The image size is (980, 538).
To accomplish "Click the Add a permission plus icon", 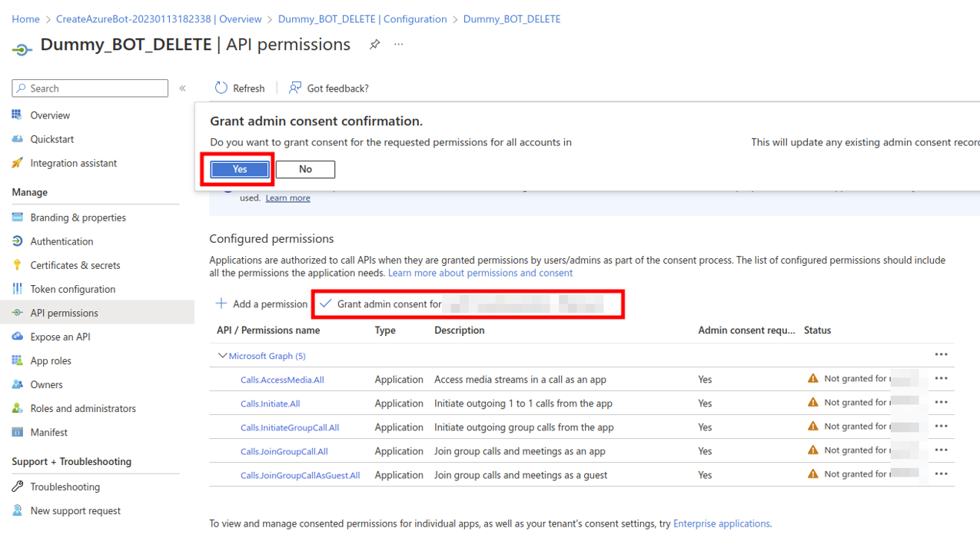I will (221, 304).
